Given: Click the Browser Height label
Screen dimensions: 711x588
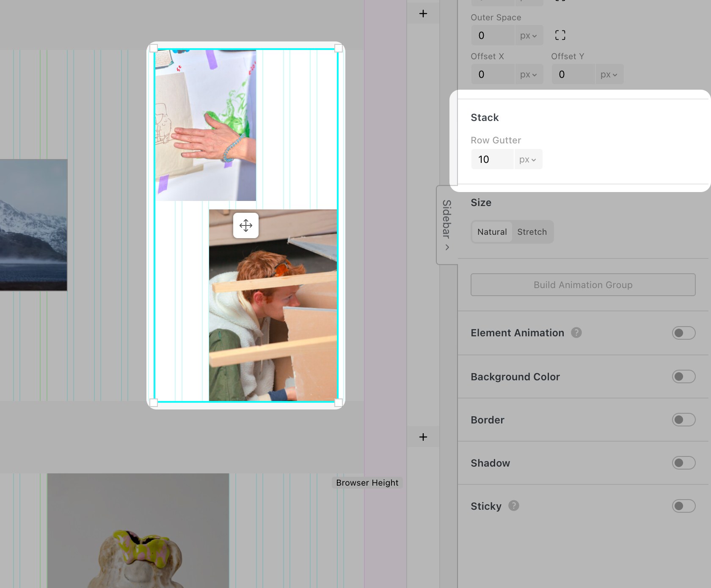Looking at the screenshot, I should pos(367,483).
